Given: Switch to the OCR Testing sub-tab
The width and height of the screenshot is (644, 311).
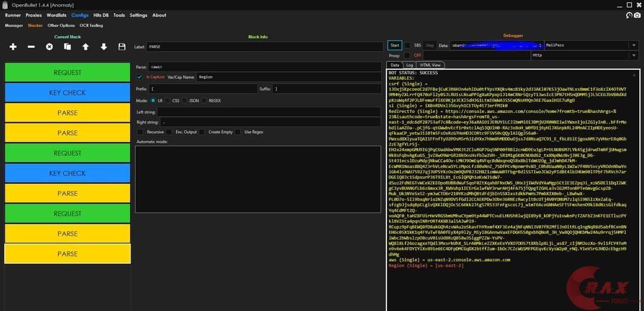Looking at the screenshot, I should tap(91, 26).
